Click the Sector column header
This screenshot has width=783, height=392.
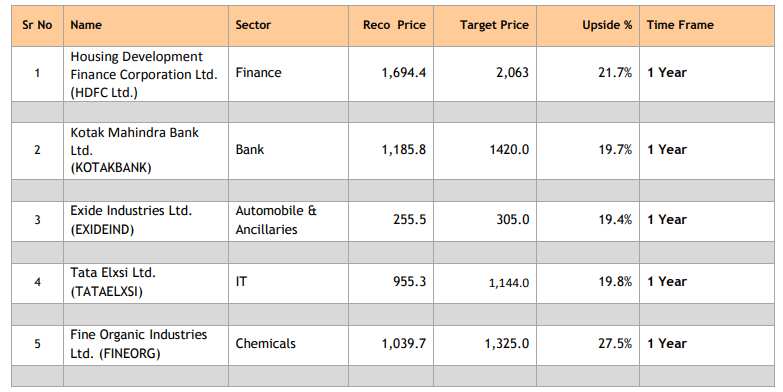[288, 25]
